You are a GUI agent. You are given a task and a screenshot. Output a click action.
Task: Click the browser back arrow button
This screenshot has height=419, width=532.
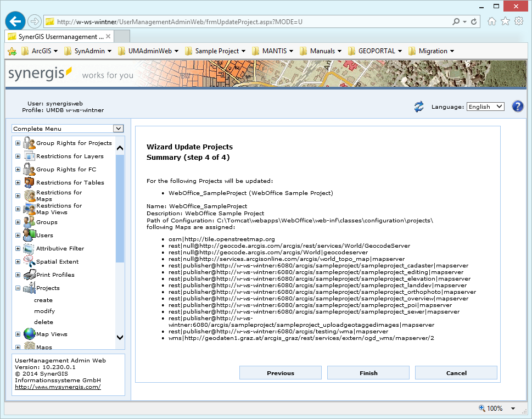pos(16,21)
